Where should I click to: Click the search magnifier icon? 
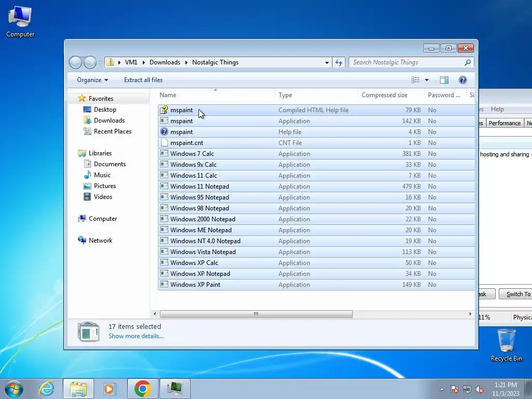click(468, 62)
